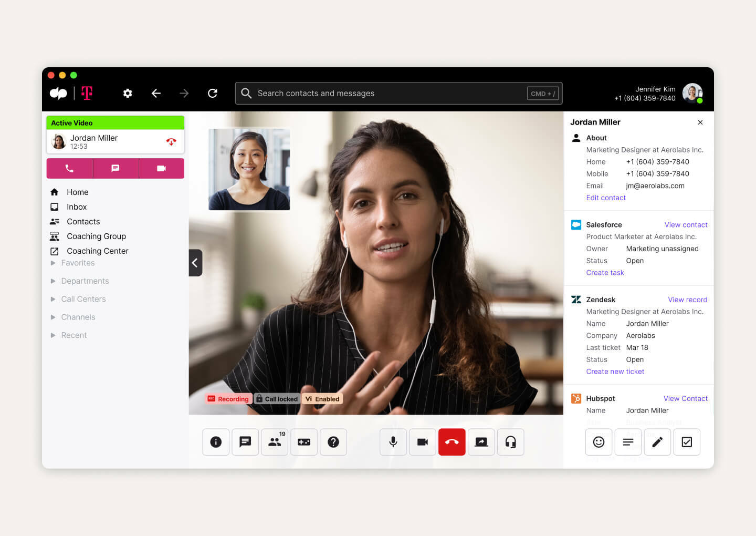This screenshot has width=756, height=536.
Task: Click the pink phone call button
Action: [69, 168]
